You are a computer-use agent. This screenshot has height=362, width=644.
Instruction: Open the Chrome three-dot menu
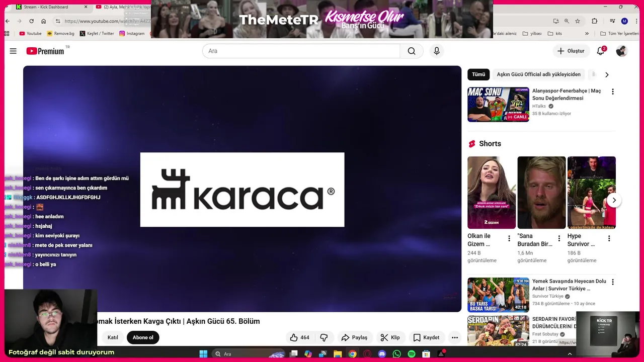[636, 21]
